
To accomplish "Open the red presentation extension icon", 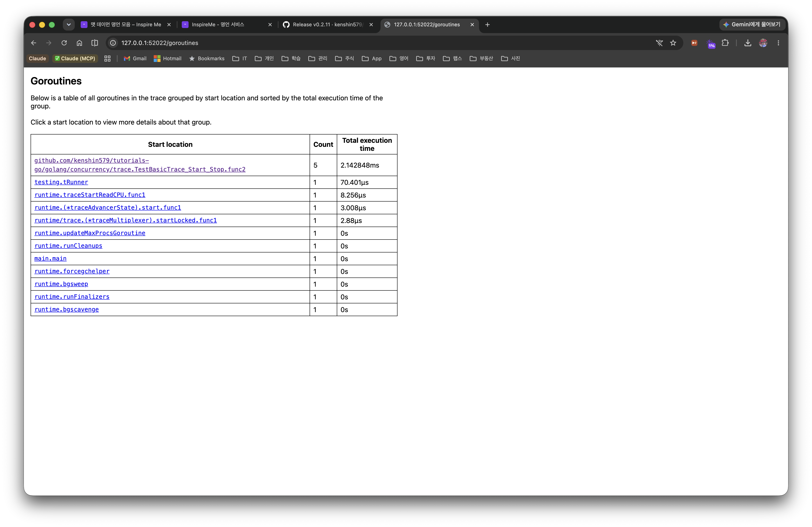I will click(694, 43).
